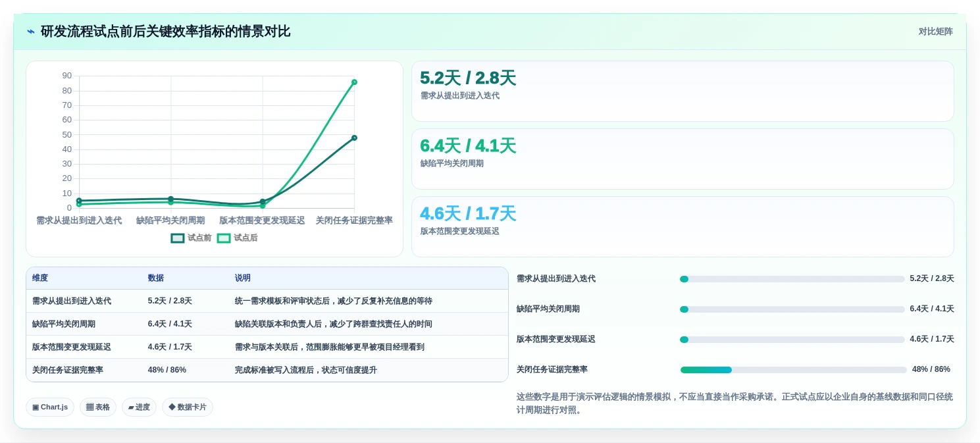The height and width of the screenshot is (443, 980).
Task: Click the 版本范围变更发现延迟 progress bar
Action: 792,340
